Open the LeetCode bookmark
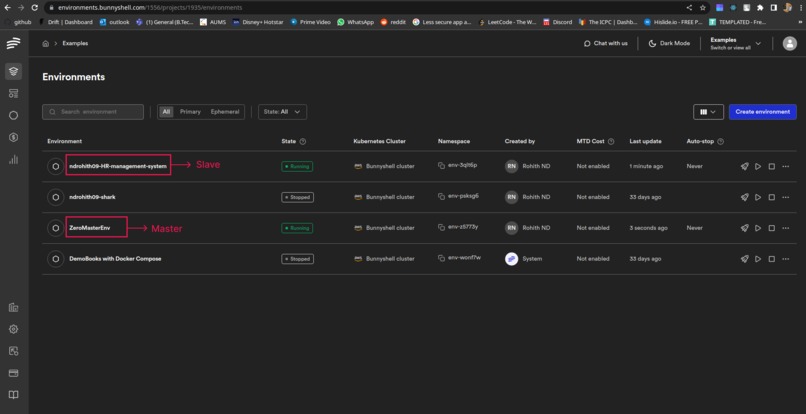This screenshot has height=414, width=806. click(x=508, y=22)
